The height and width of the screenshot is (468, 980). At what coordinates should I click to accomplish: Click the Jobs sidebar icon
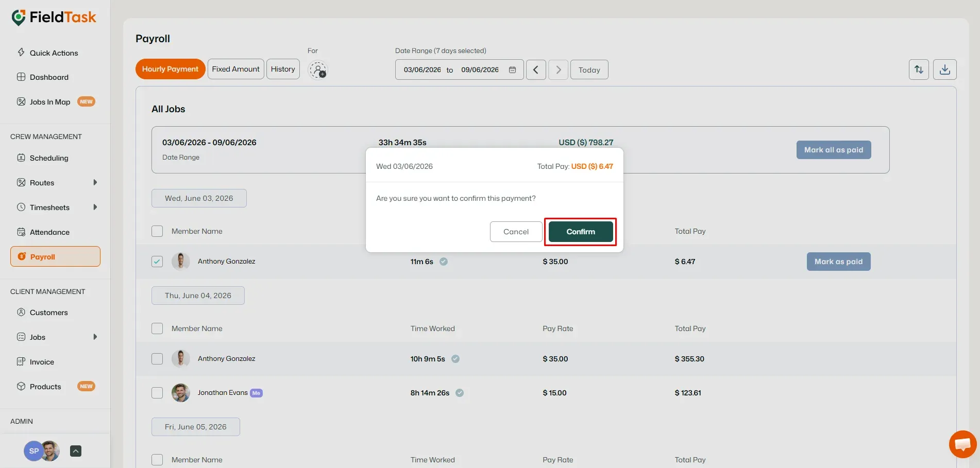click(x=21, y=337)
